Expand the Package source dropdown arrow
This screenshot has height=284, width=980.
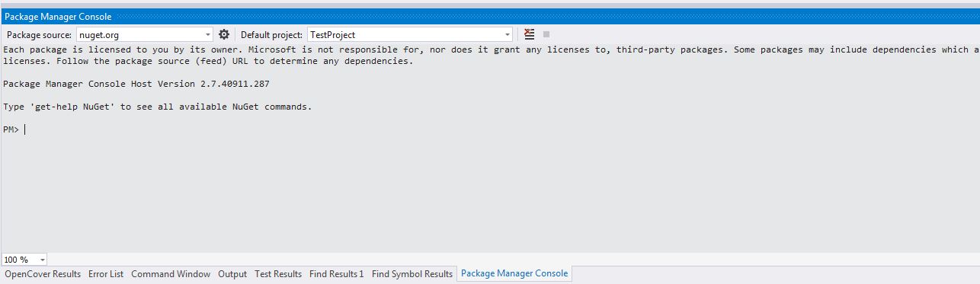tap(208, 34)
